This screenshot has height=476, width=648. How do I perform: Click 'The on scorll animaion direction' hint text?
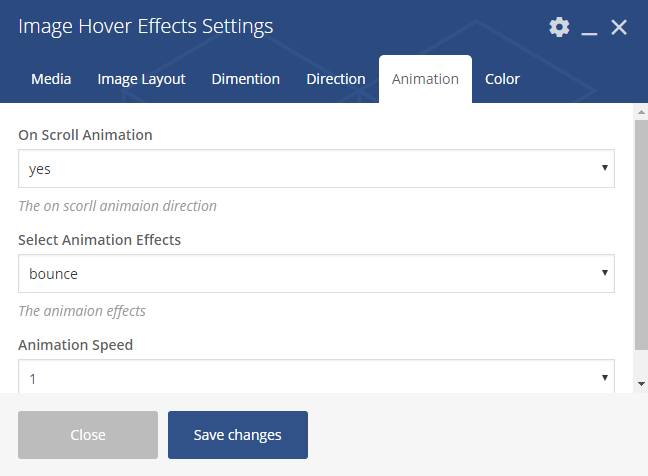click(x=117, y=206)
